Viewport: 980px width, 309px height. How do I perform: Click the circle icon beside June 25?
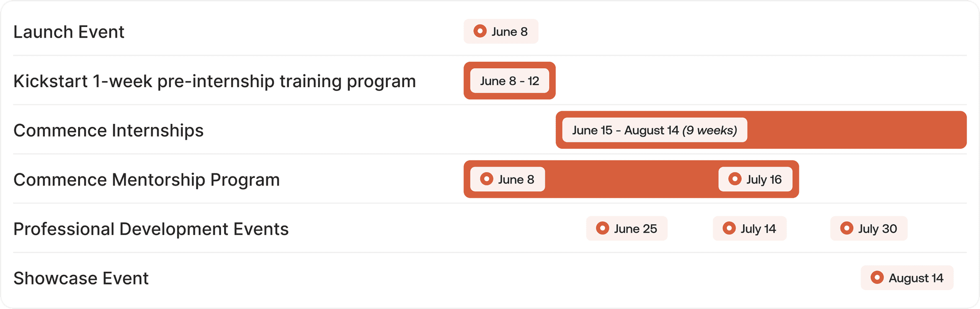pyautogui.click(x=602, y=228)
